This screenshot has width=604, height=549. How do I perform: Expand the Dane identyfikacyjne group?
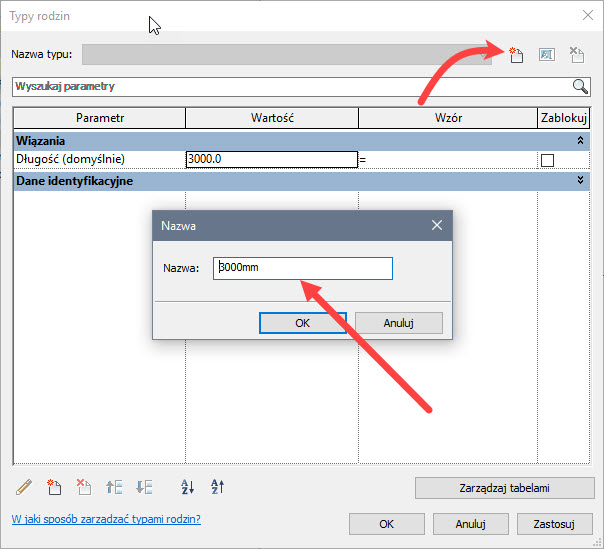pos(580,181)
